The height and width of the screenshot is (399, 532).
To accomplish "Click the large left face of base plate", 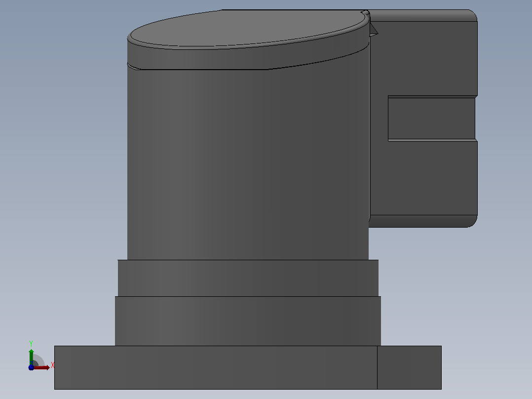I will (216, 367).
